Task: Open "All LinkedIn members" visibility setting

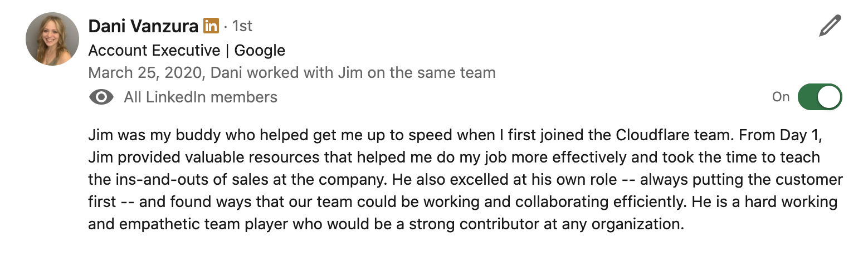Action: point(201,97)
